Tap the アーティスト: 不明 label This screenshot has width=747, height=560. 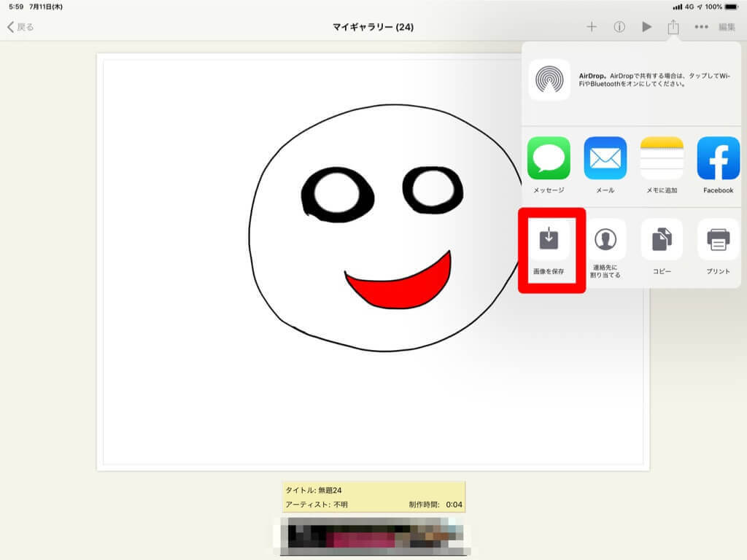[317, 505]
